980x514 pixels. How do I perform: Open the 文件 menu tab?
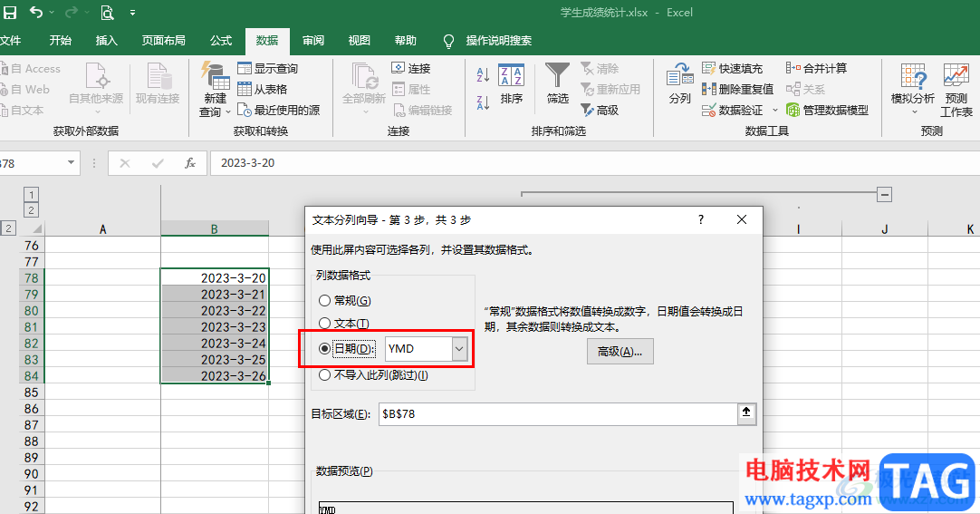click(10, 41)
